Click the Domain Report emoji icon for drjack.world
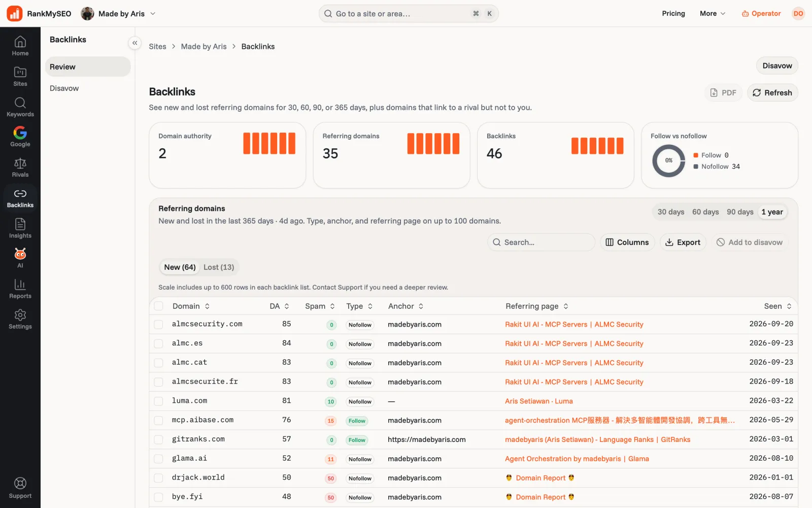Viewport: 812px width, 508px height. tap(509, 478)
